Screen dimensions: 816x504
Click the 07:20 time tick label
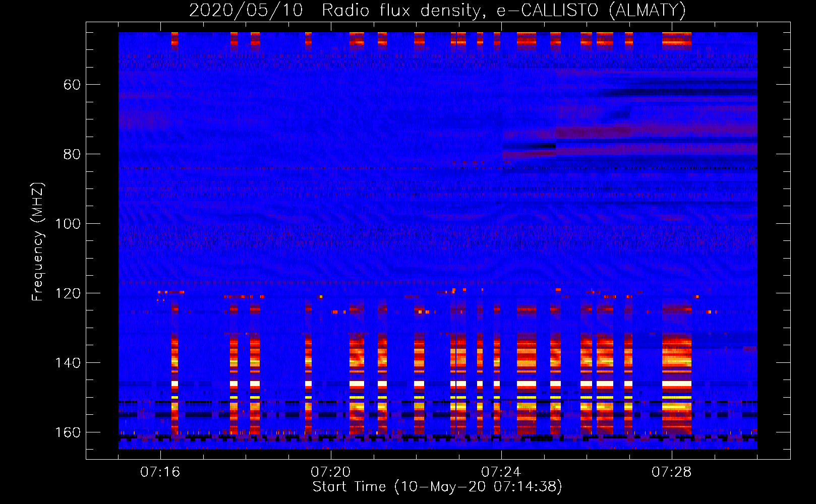tap(331, 472)
